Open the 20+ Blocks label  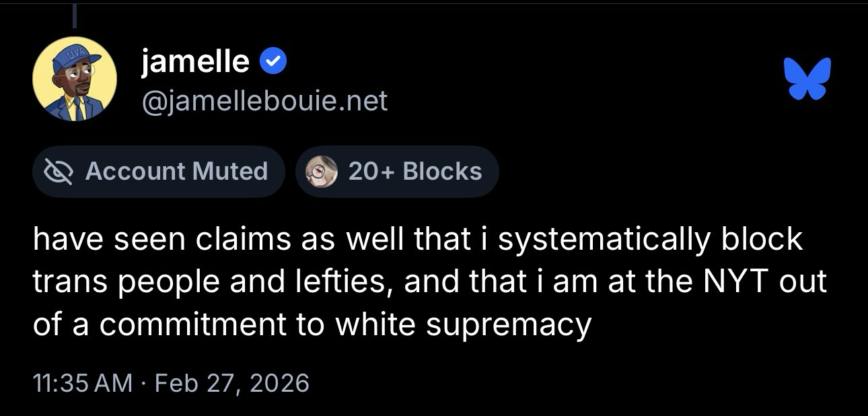coord(415,171)
